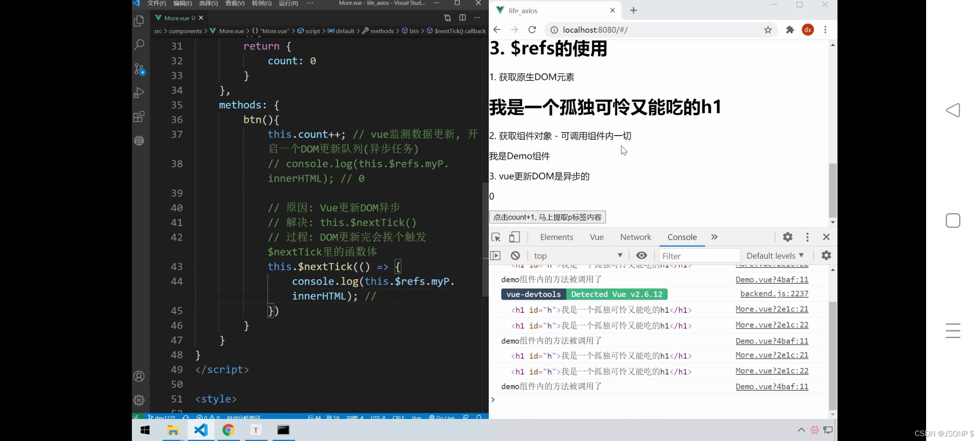The height and width of the screenshot is (441, 980).
Task: Open console settings gear
Action: coord(826,256)
